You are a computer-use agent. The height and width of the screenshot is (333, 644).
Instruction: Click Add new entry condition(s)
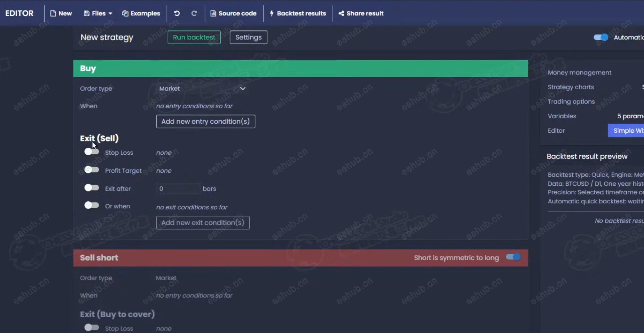pos(205,122)
